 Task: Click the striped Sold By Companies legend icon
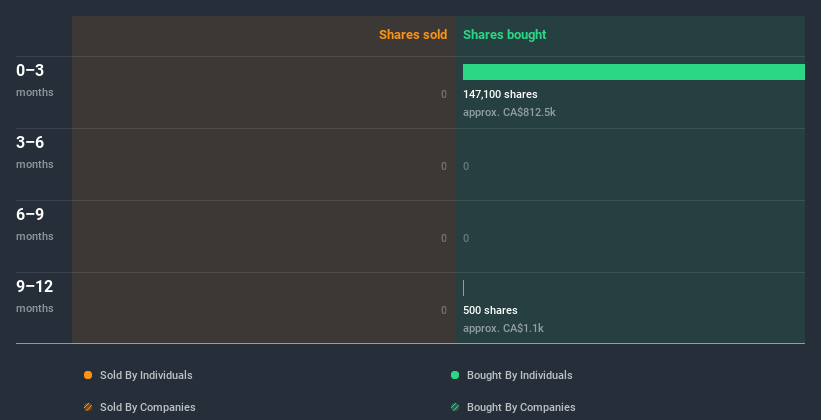click(88, 407)
